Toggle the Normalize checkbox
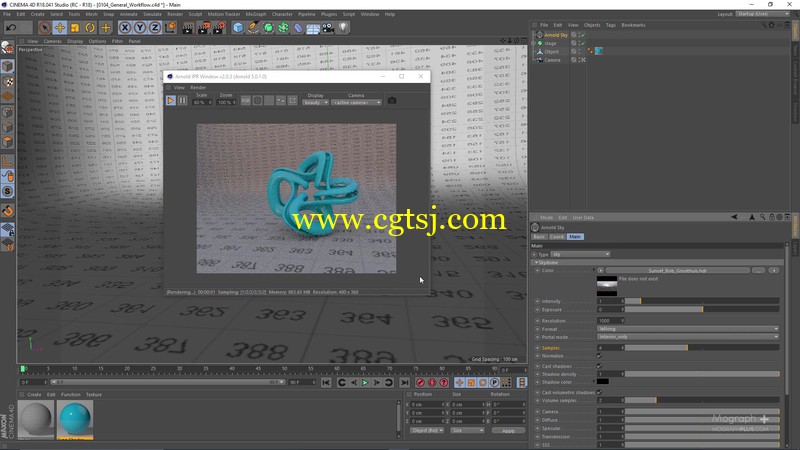Viewport: 800px width, 450px height. (x=599, y=356)
